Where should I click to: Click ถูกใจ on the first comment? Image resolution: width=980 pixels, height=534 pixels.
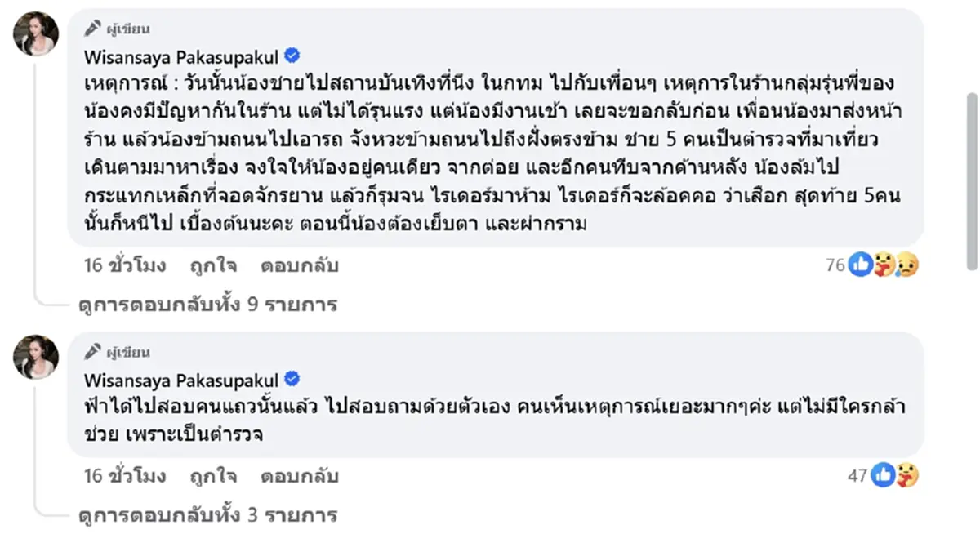pyautogui.click(x=212, y=265)
